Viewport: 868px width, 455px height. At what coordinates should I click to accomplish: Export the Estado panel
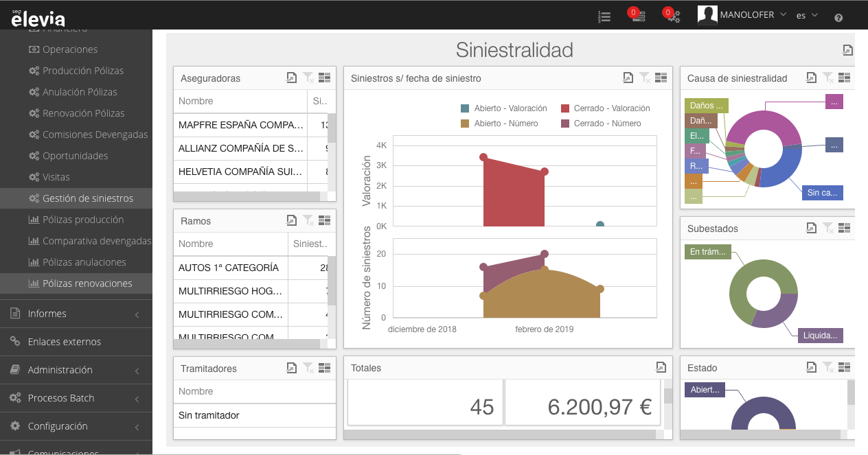click(812, 368)
